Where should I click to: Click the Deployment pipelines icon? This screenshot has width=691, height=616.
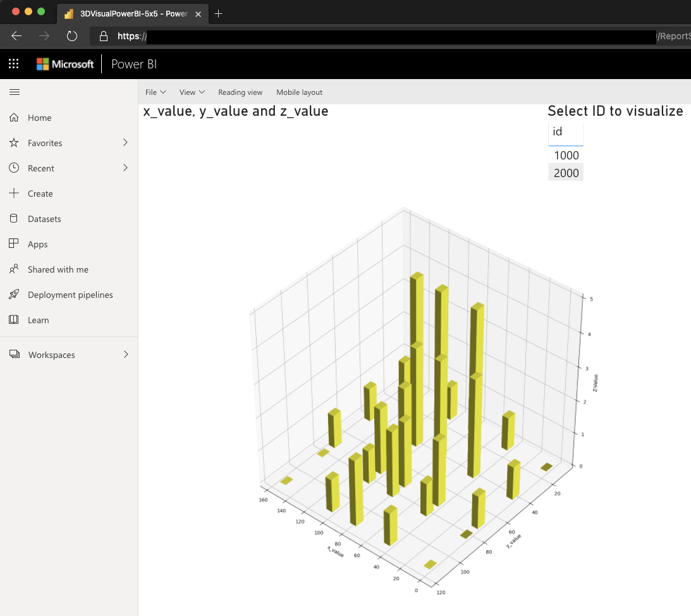tap(14, 295)
